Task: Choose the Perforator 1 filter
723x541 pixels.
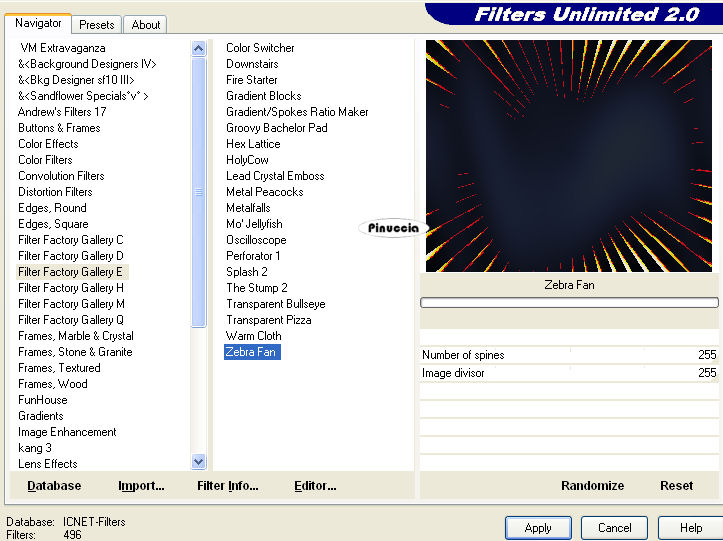Action: click(x=253, y=256)
